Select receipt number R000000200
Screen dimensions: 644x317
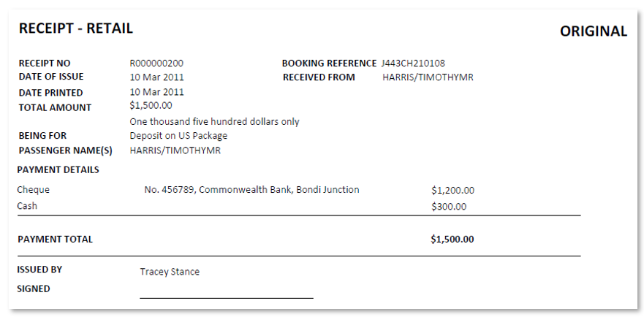point(156,64)
